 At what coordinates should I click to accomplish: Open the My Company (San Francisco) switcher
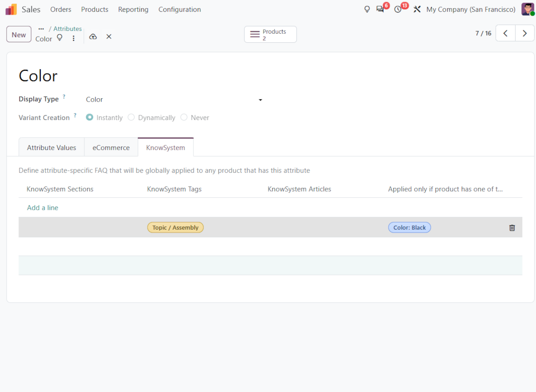tap(471, 9)
